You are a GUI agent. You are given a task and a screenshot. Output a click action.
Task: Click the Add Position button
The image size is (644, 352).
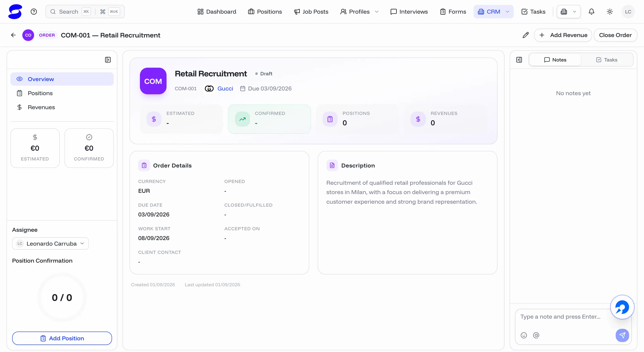click(62, 338)
